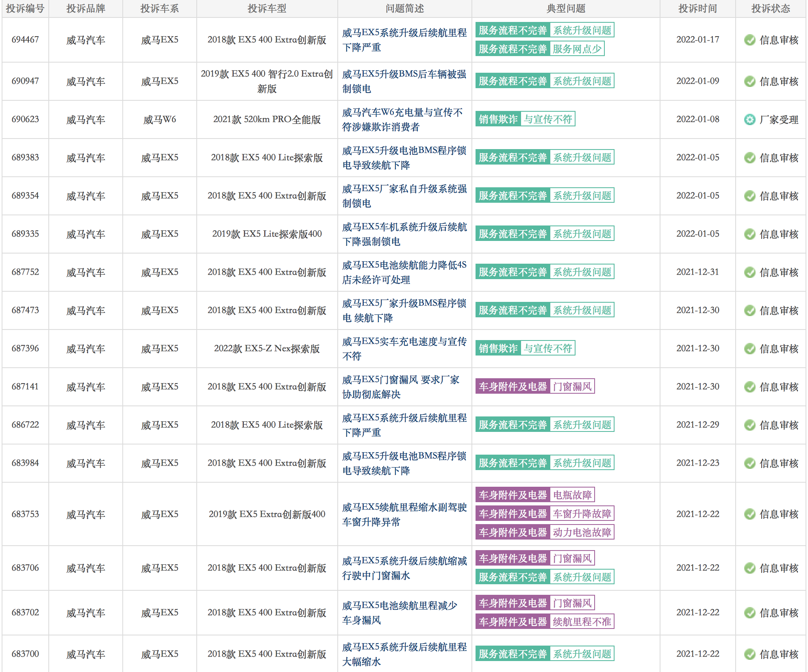808x672 pixels.
Task: Click the '续航里程不准' tag in row 683702
Action: tap(582, 622)
